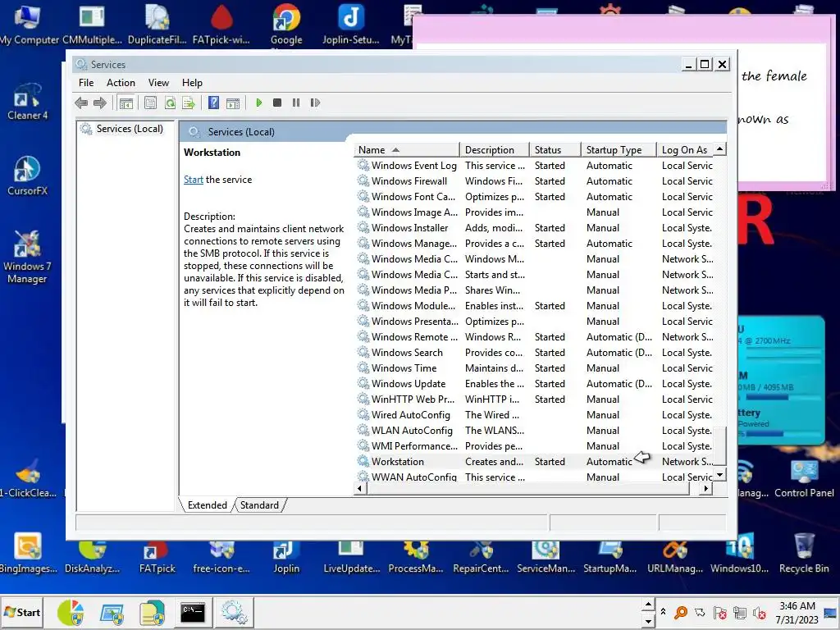This screenshot has height=630, width=840.
Task: Select the WWAN AutoConfig service
Action: click(x=535, y=477)
